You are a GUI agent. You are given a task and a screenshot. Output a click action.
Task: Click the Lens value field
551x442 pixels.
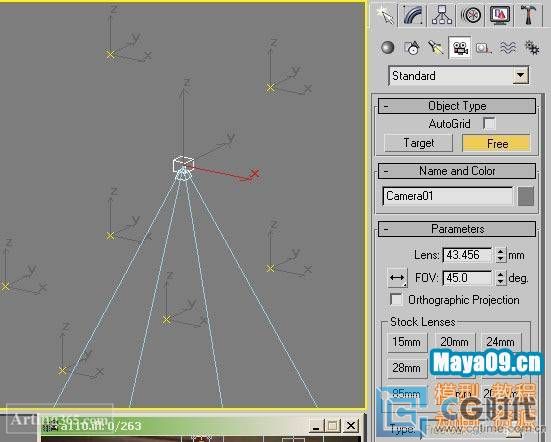click(467, 255)
